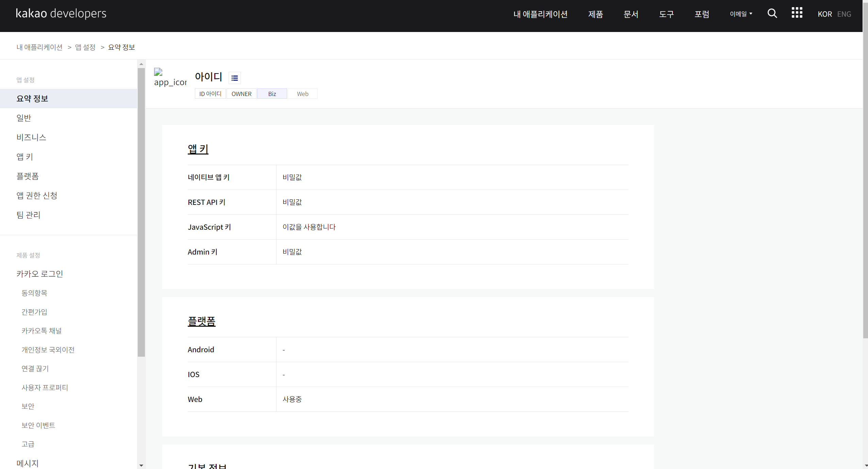Select KOR language option
Image resolution: width=868 pixels, height=469 pixels.
coord(824,14)
